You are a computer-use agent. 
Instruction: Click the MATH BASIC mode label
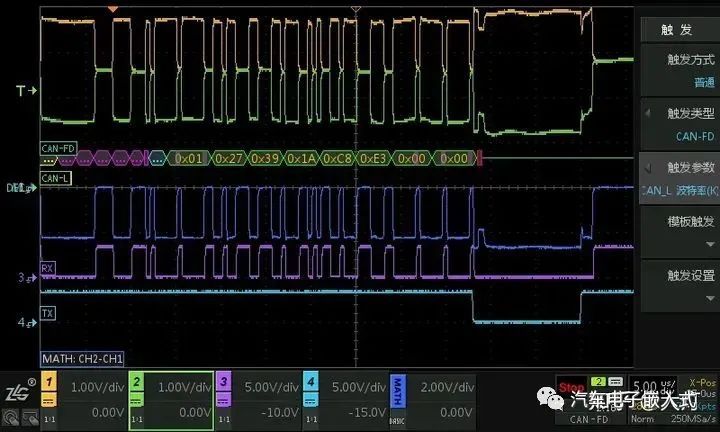(397, 420)
